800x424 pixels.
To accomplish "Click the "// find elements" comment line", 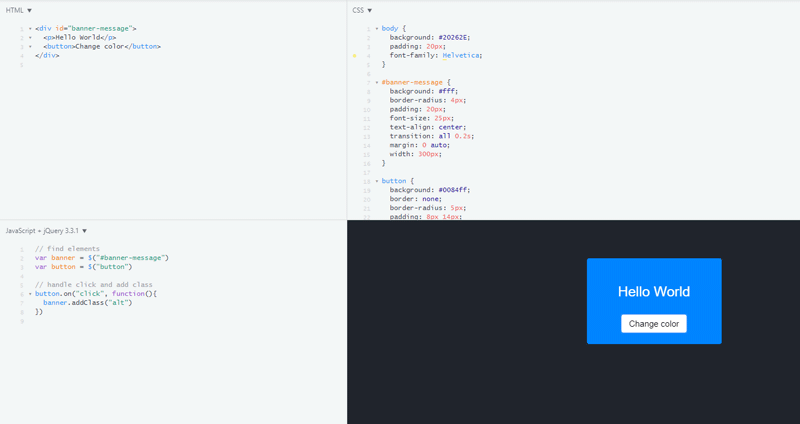I will pyautogui.click(x=67, y=249).
